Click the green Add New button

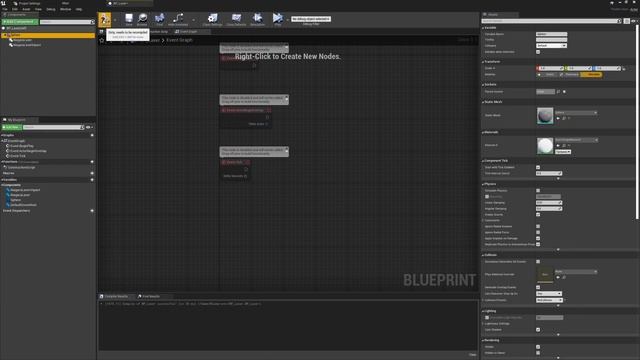(x=11, y=127)
